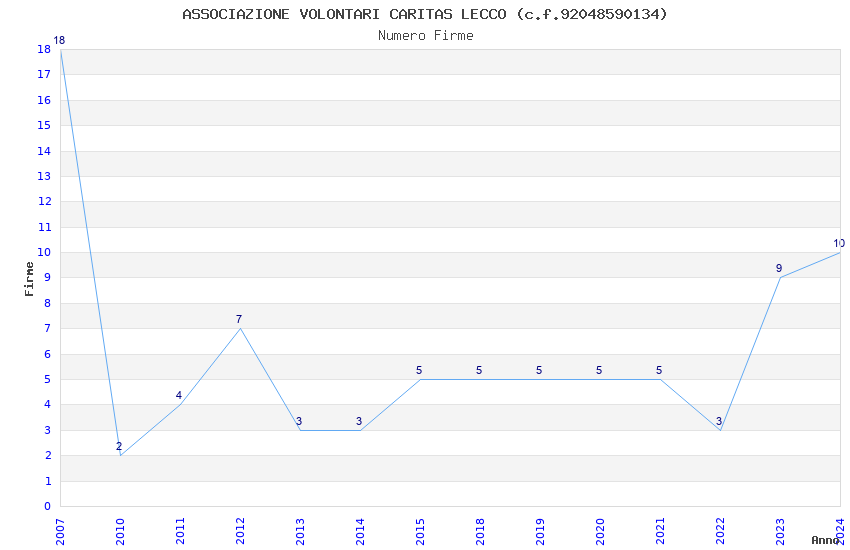Click y-axis tick value 11
Viewport: 850px width, 550px height.
tap(44, 227)
